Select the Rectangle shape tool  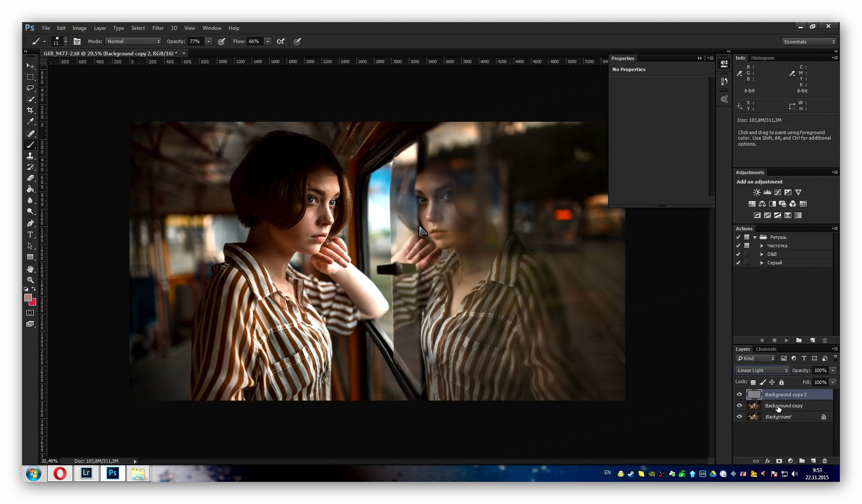(x=30, y=257)
